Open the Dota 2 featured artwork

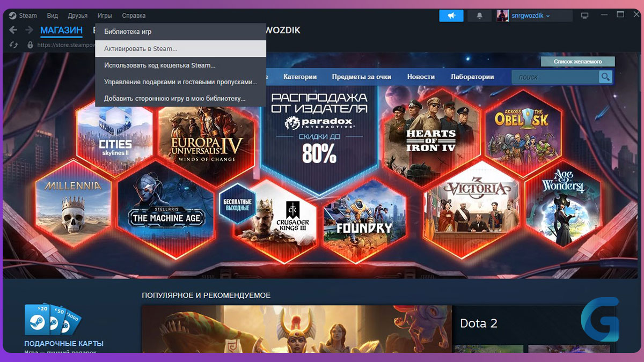click(297, 329)
